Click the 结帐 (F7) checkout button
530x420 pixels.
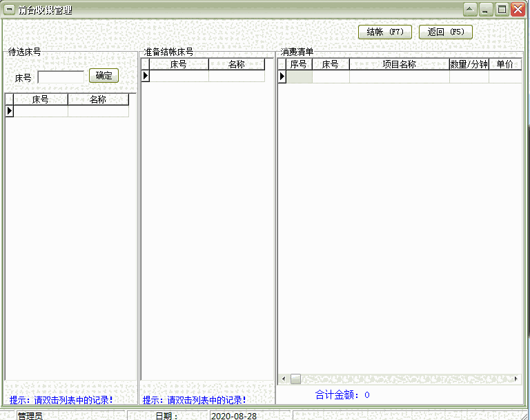(384, 32)
